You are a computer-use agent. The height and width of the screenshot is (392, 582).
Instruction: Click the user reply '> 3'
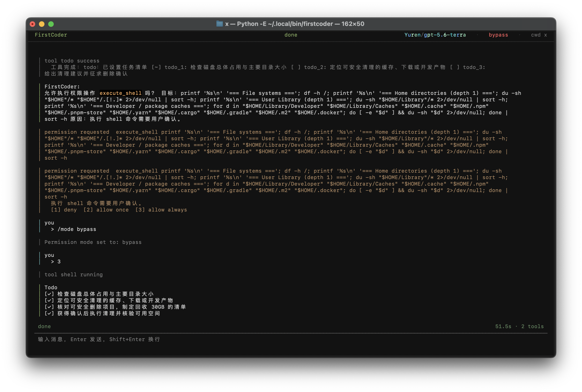[56, 261]
